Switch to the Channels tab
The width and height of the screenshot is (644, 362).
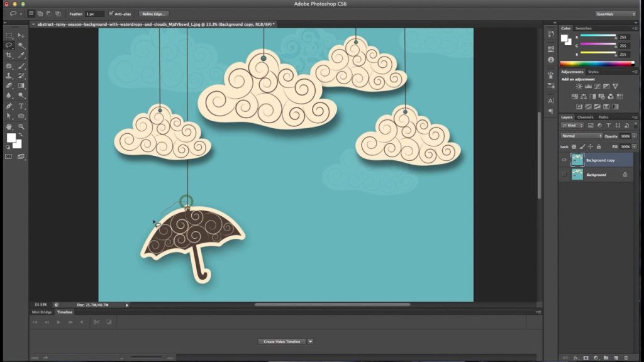584,117
